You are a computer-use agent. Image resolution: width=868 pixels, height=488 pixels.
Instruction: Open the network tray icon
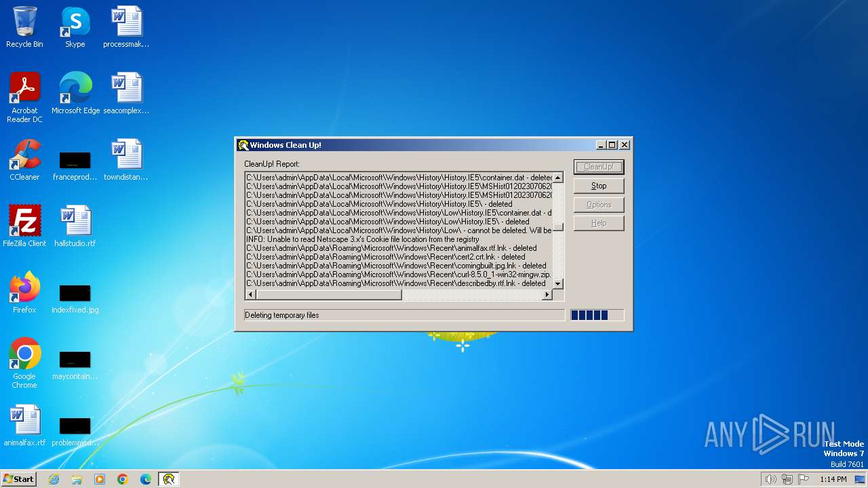pos(787,479)
